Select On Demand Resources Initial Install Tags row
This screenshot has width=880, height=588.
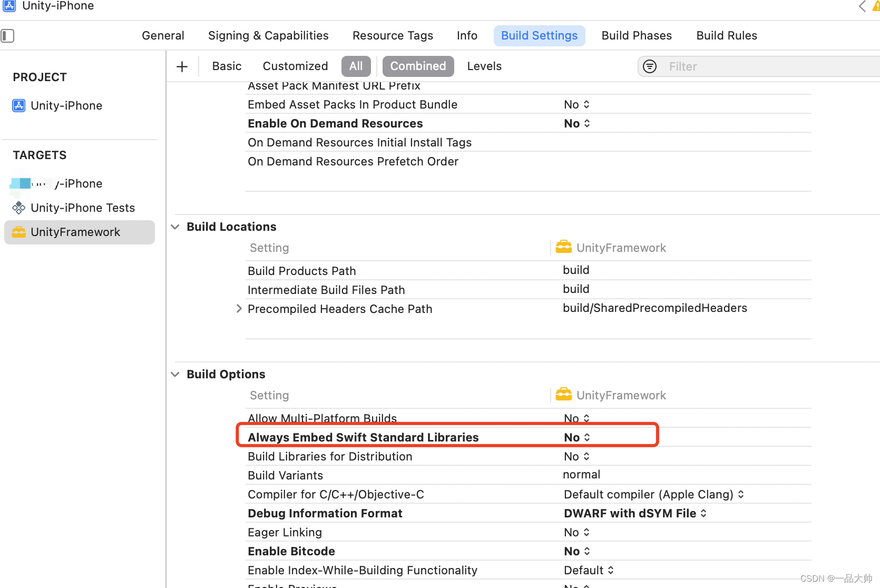point(529,142)
